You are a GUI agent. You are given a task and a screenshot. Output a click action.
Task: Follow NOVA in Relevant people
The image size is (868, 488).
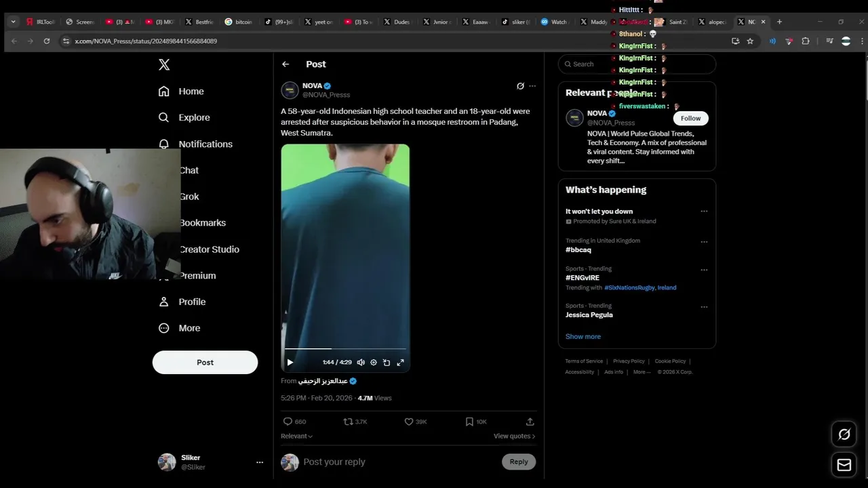690,118
